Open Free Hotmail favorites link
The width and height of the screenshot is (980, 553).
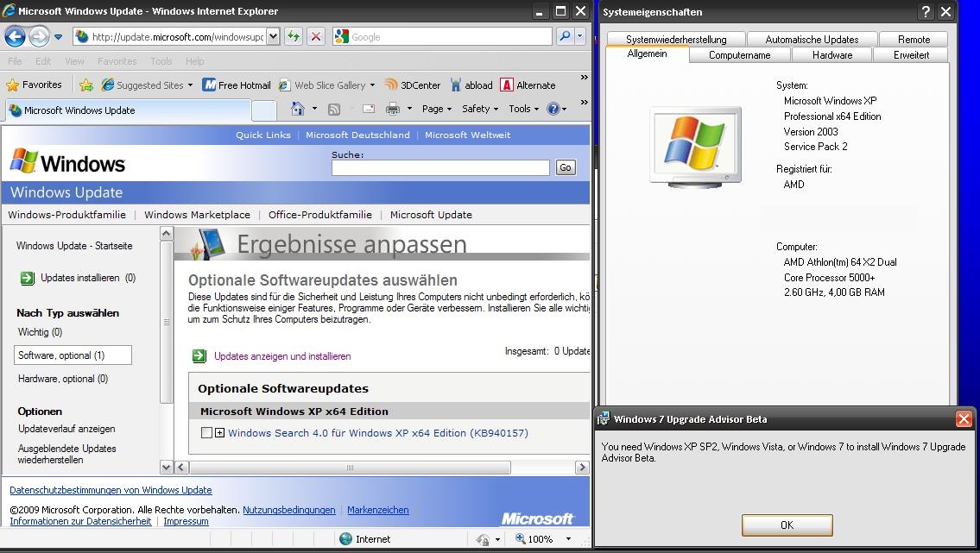tap(237, 85)
